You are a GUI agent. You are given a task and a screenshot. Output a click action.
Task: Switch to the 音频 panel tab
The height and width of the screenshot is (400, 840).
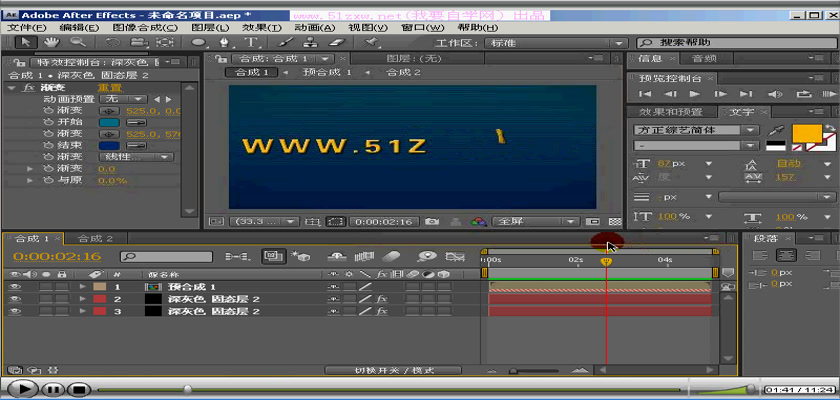pyautogui.click(x=704, y=58)
